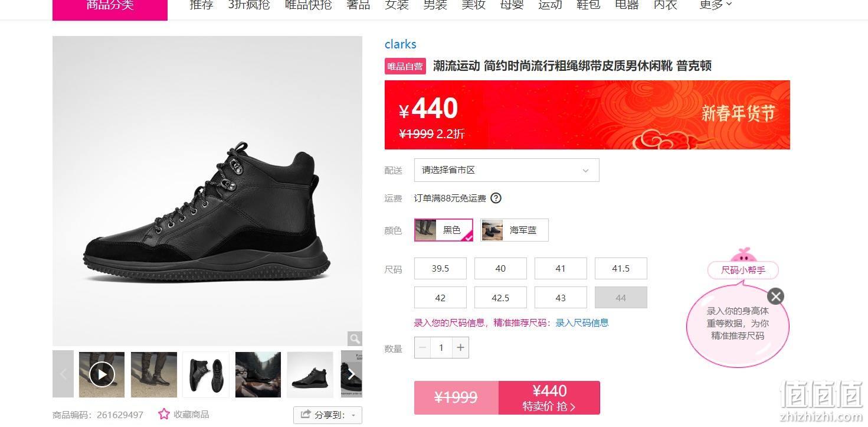
Task: Choose size 42.5
Action: coord(500,298)
